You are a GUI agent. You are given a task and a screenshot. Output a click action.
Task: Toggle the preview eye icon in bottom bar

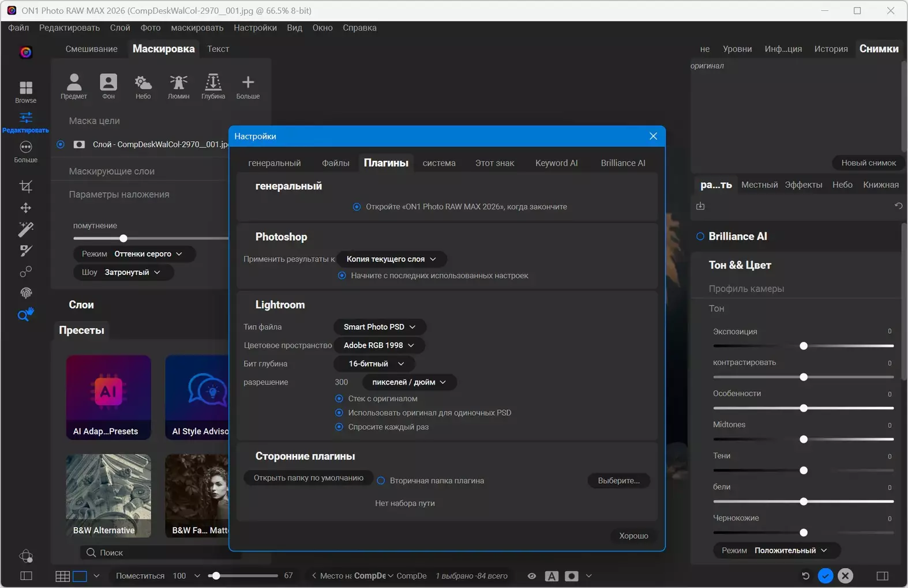(x=532, y=576)
